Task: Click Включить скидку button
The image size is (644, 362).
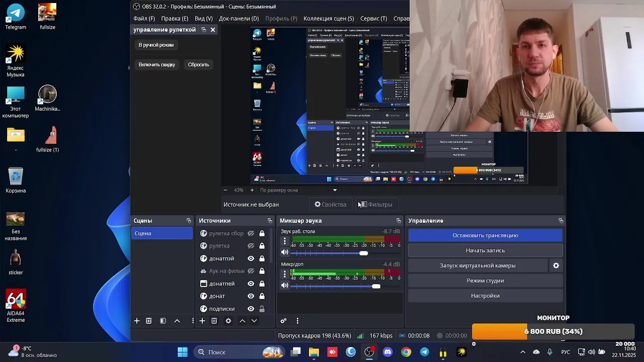Action: click(157, 64)
